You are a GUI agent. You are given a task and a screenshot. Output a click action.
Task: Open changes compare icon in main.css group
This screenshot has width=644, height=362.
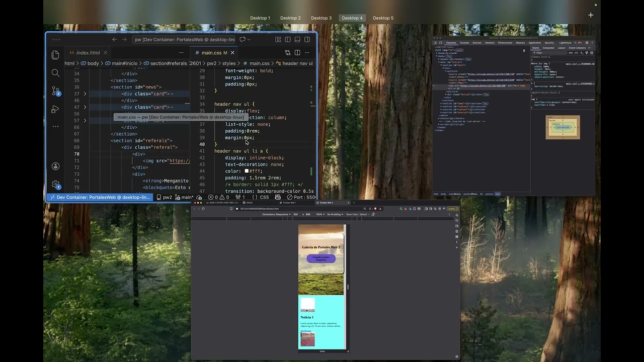point(288,52)
